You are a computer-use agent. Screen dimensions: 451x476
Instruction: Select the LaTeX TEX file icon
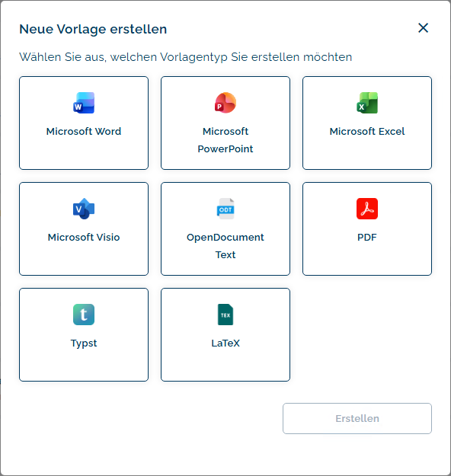tap(225, 315)
